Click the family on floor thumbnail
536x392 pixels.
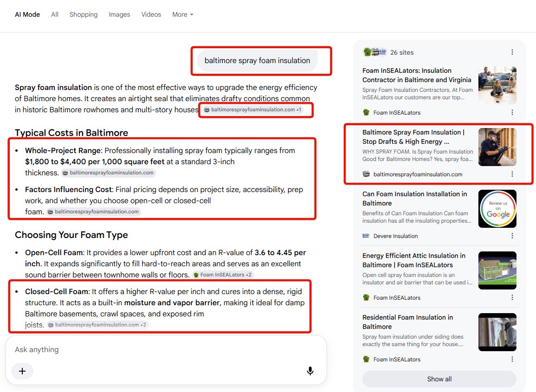(497, 85)
